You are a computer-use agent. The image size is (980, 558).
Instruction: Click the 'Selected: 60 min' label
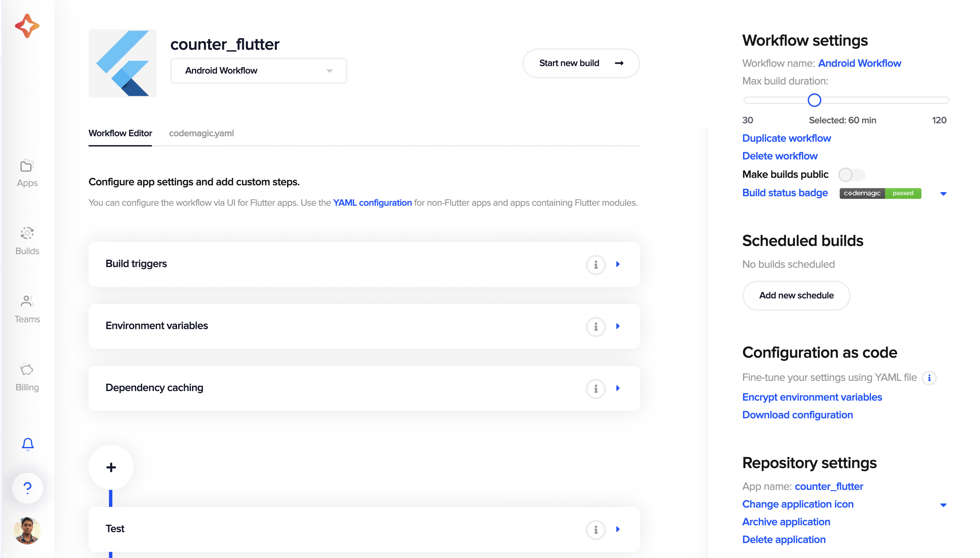[842, 120]
